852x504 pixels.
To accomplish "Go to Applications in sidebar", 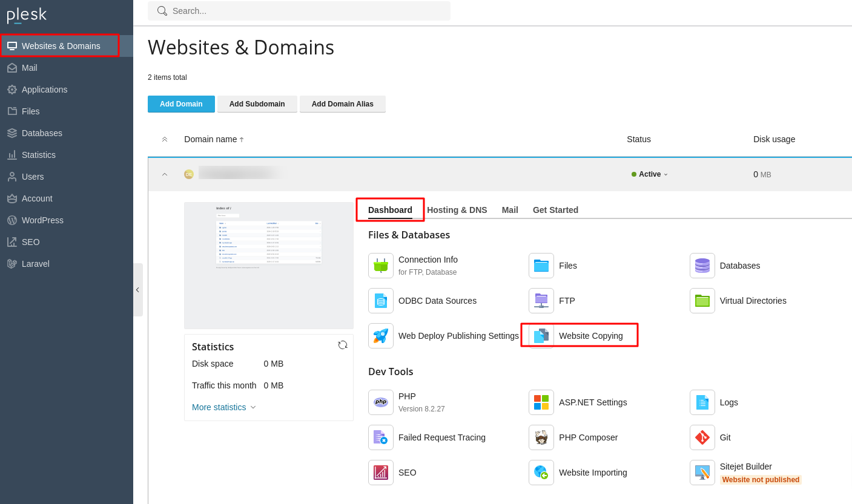I will pos(67,90).
